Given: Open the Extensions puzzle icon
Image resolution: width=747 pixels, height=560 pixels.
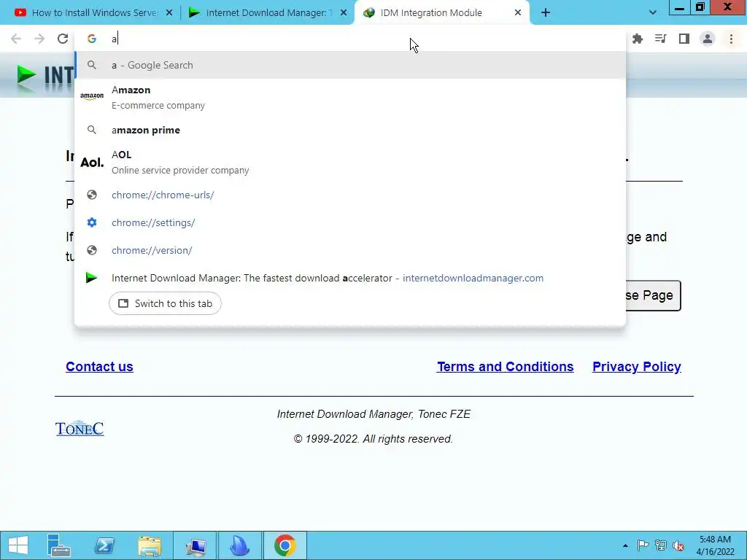Looking at the screenshot, I should (x=638, y=39).
